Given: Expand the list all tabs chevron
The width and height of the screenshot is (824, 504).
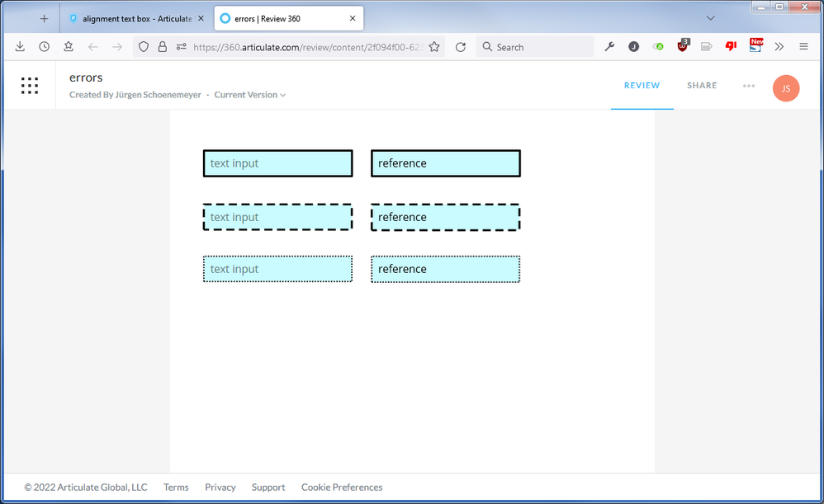Looking at the screenshot, I should (711, 18).
